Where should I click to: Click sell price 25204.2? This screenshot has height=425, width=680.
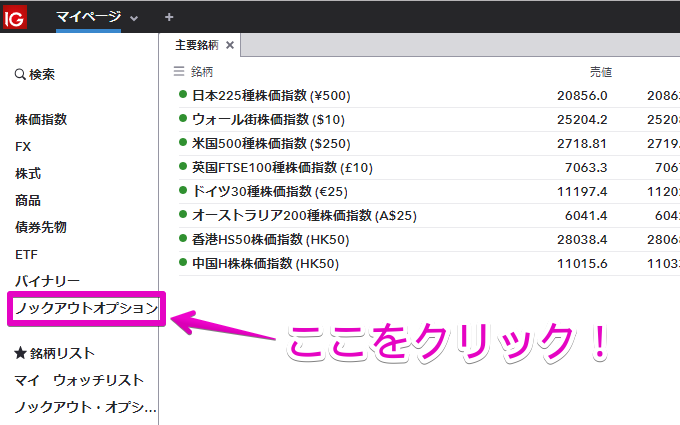(x=582, y=119)
